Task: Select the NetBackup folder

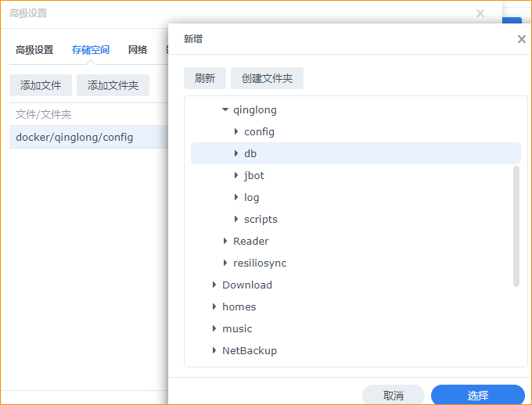Action: 249,351
